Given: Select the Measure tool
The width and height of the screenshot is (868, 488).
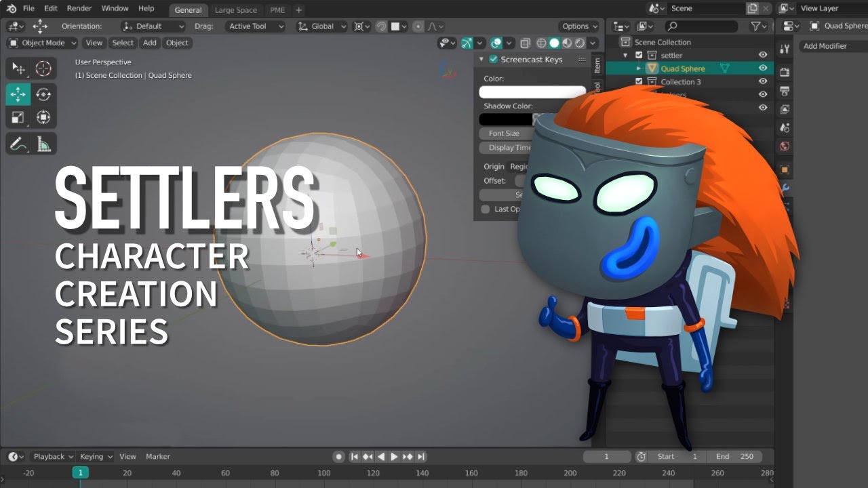Looking at the screenshot, I should (43, 144).
